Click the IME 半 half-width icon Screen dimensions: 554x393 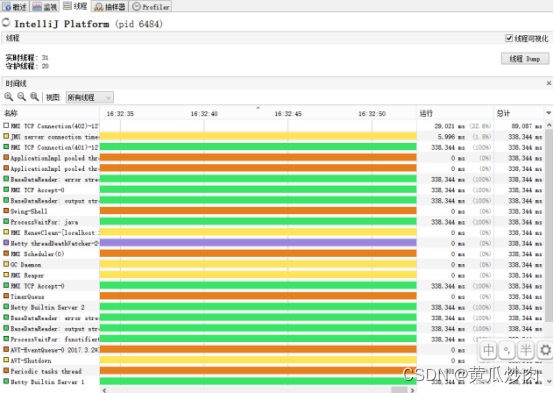(526, 350)
